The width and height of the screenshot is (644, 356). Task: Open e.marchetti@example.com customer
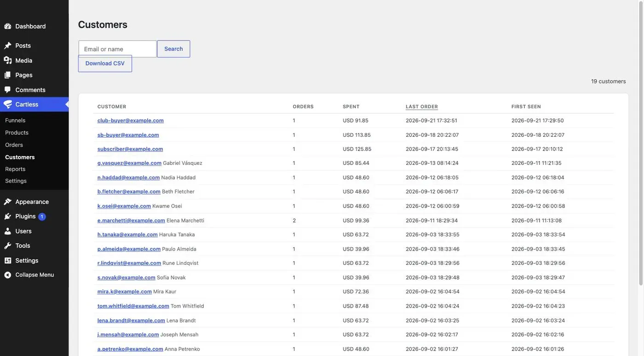131,221
